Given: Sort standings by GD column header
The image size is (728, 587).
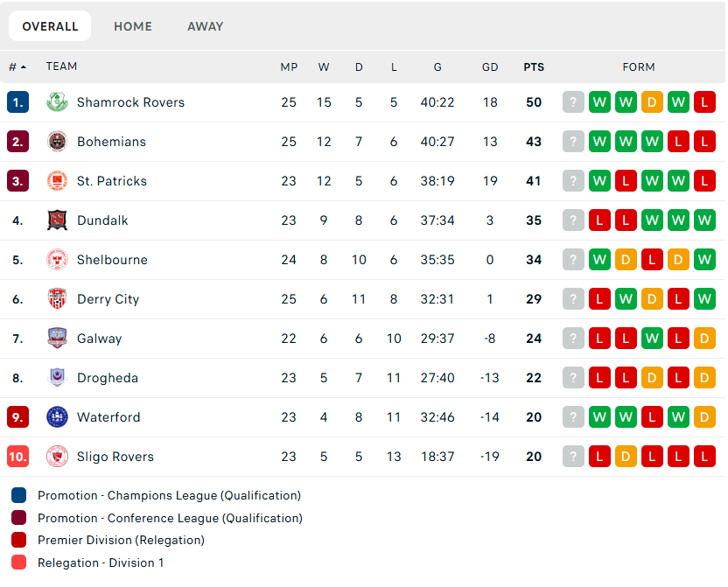Looking at the screenshot, I should [x=490, y=67].
